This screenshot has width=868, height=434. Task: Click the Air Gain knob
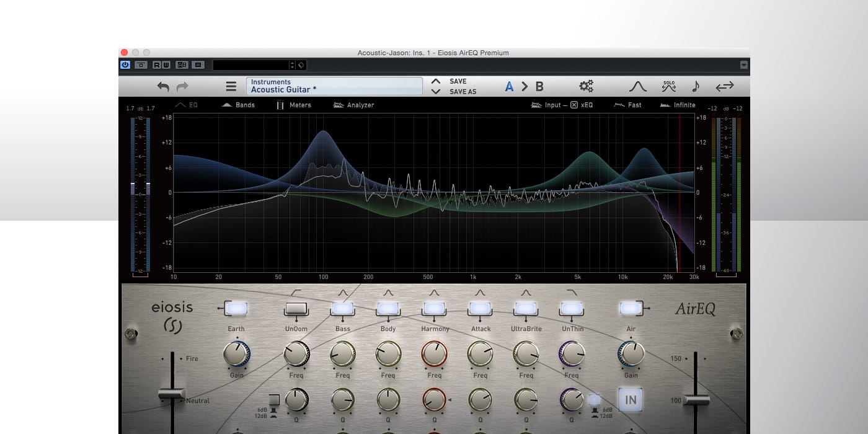(x=631, y=354)
